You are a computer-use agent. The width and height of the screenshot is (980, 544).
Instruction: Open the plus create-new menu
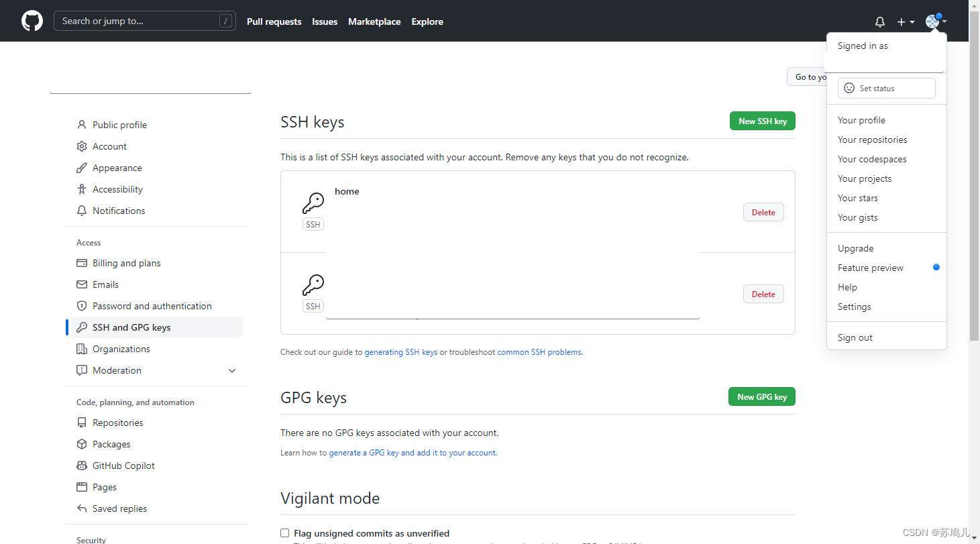(x=906, y=21)
